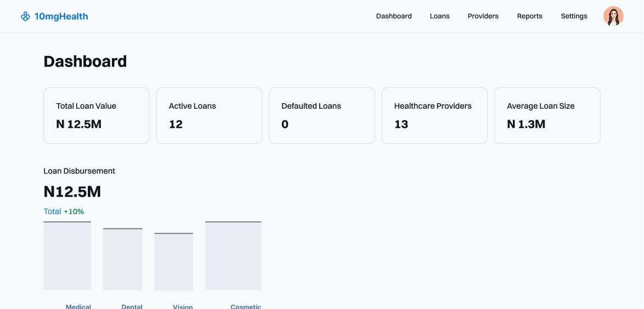The image size is (644, 309).
Task: Open the Providers nav item
Action: pyautogui.click(x=483, y=16)
